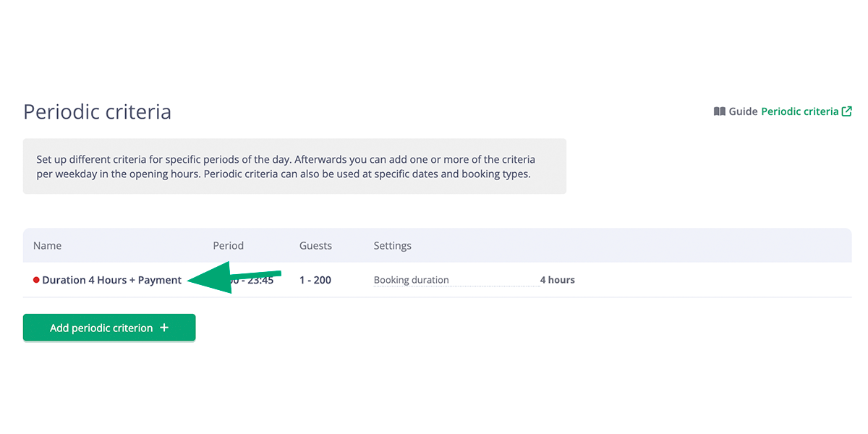Click the Period column header

[x=228, y=245]
